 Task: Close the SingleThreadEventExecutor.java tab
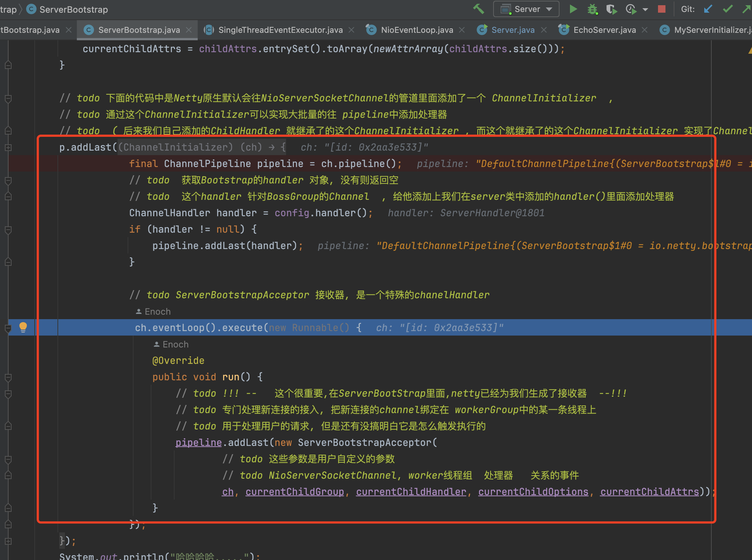(351, 30)
